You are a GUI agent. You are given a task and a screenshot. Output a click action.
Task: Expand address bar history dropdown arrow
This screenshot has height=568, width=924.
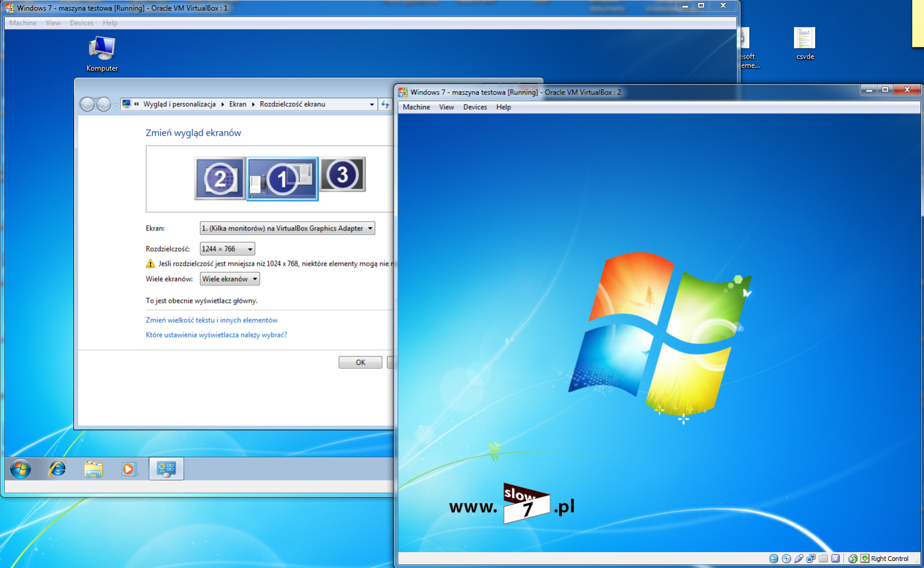click(371, 104)
